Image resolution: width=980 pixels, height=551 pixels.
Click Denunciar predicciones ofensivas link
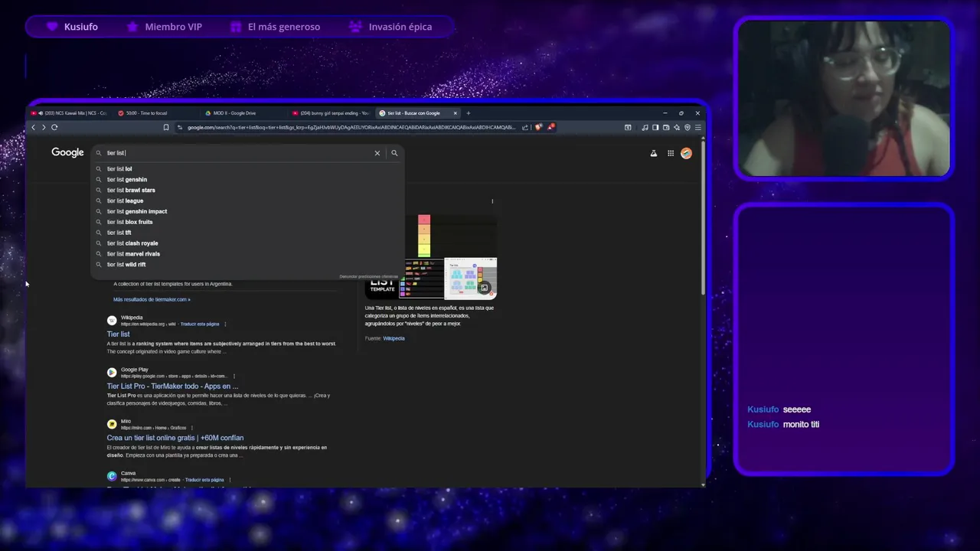pos(368,276)
